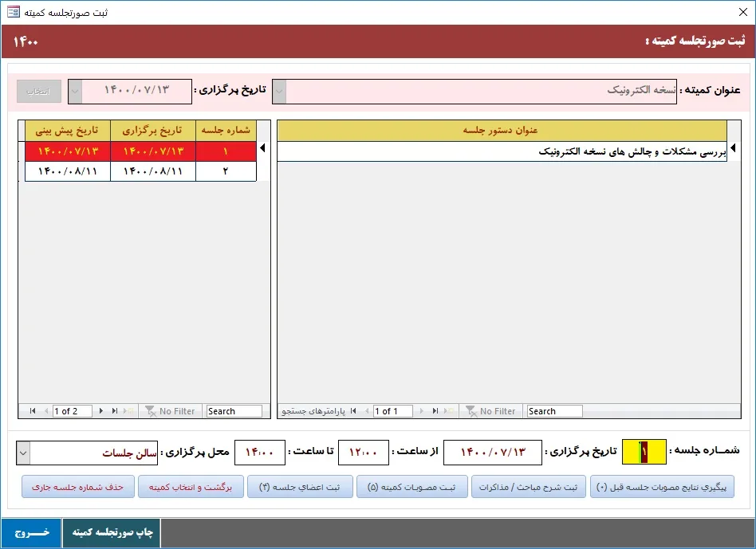Click ثبت اعضای جلسه (۴) button

click(x=299, y=487)
